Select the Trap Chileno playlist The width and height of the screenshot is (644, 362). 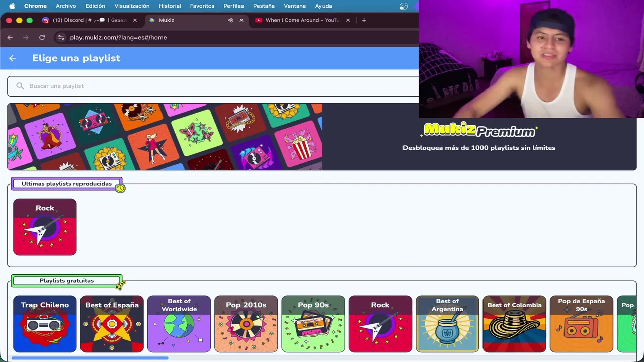(45, 324)
